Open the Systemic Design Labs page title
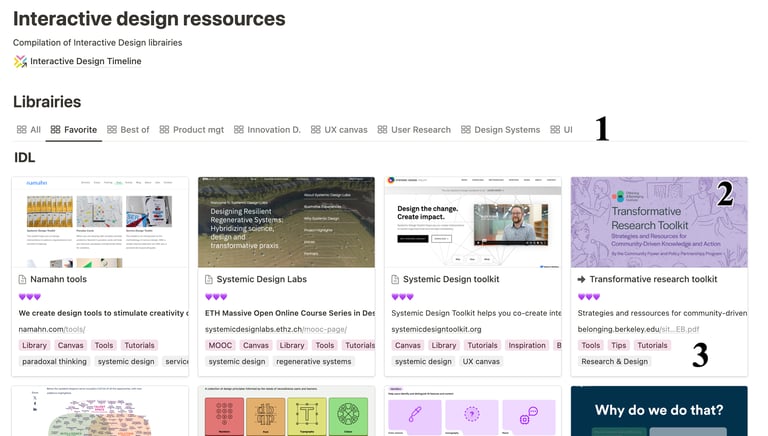This screenshot has height=436, width=768. 262,279
